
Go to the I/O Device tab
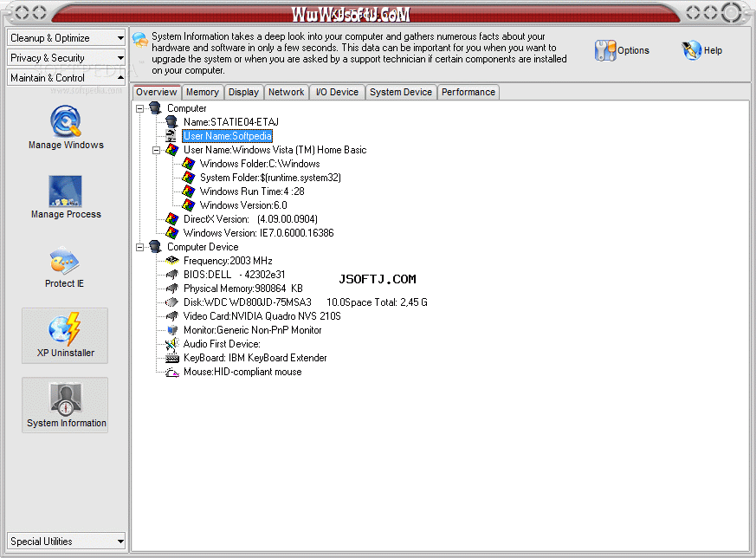tap(337, 92)
